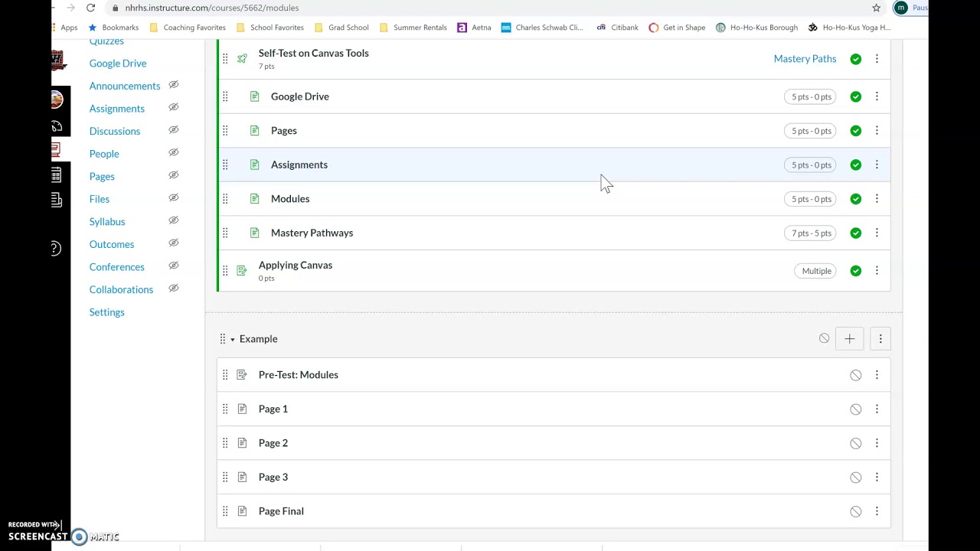This screenshot has height=551, width=980.
Task: Collapse the Example module
Action: tap(233, 339)
